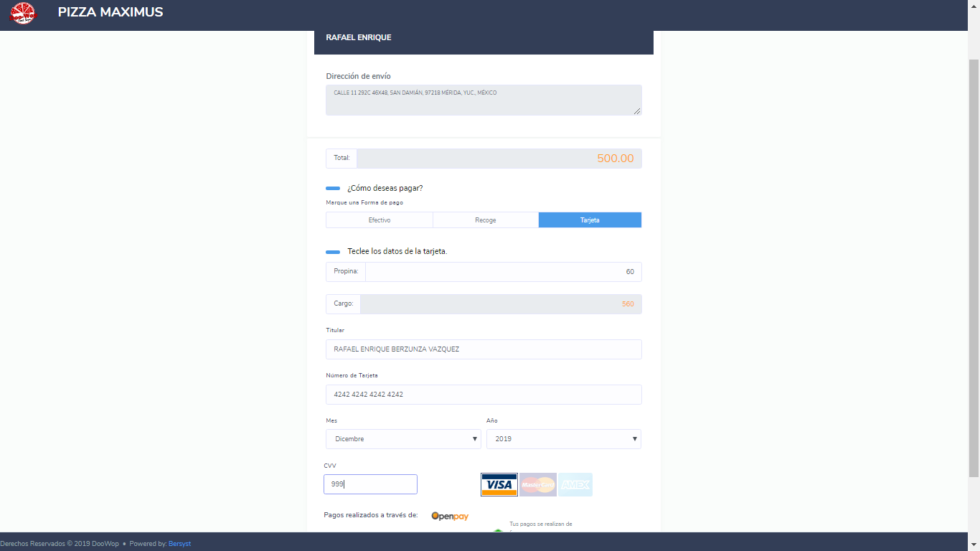
Task: Click the Pizza Maximus logo icon
Action: (x=23, y=13)
